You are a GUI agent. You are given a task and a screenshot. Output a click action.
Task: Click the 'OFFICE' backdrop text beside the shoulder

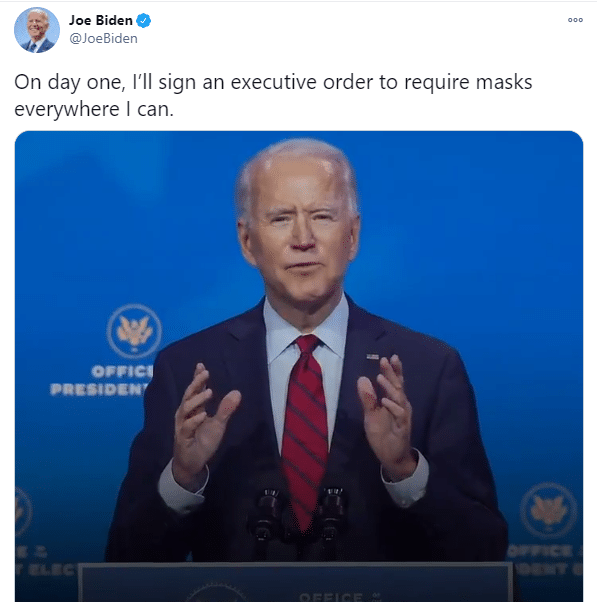[122, 371]
